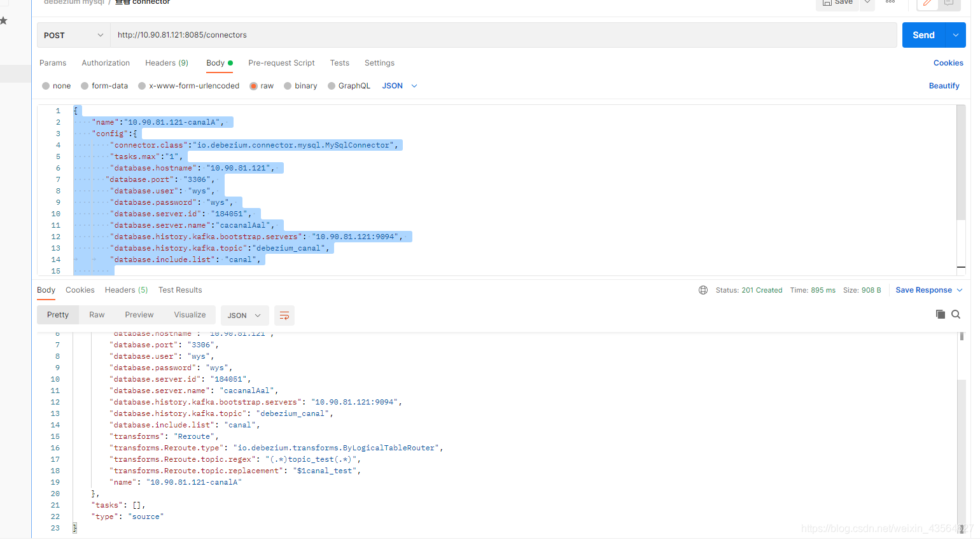Open the response format JSON dropdown
This screenshot has height=540, width=980.
244,315
